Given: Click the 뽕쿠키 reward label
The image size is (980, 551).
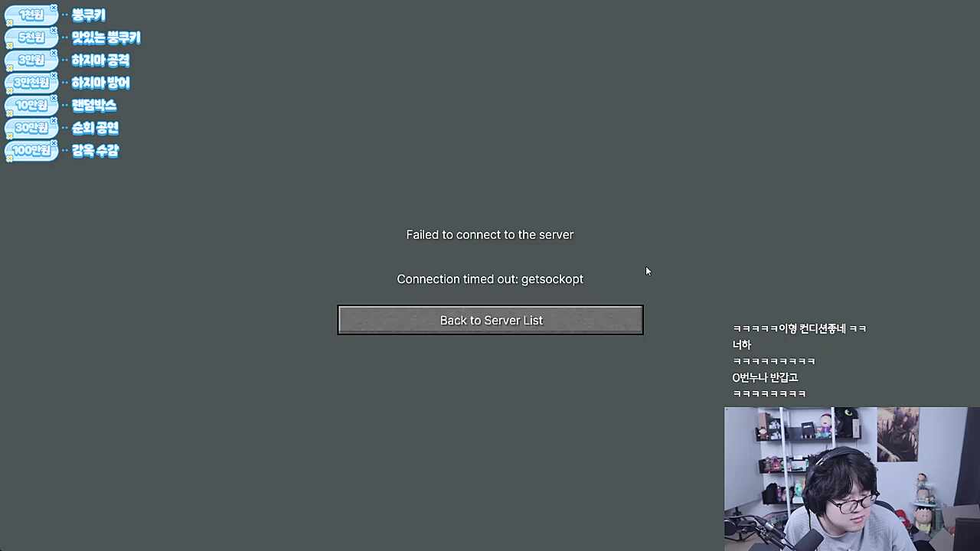Looking at the screenshot, I should click(x=88, y=15).
